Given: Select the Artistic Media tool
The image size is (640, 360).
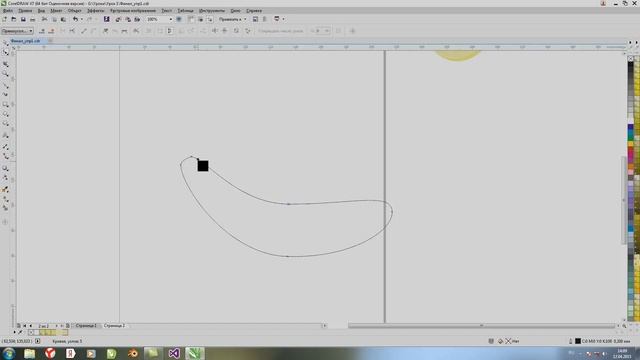Looking at the screenshot, I should 5,94.
